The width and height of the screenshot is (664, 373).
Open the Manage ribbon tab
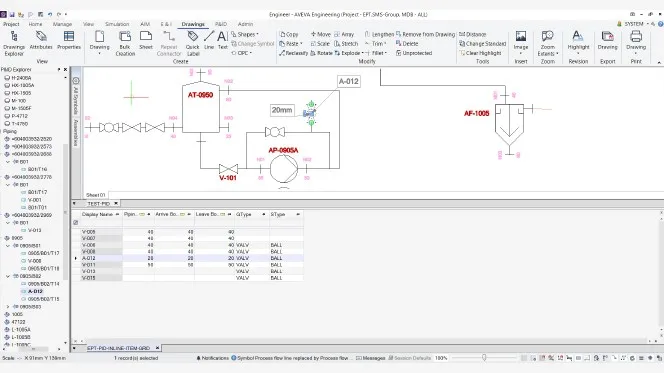click(x=62, y=24)
